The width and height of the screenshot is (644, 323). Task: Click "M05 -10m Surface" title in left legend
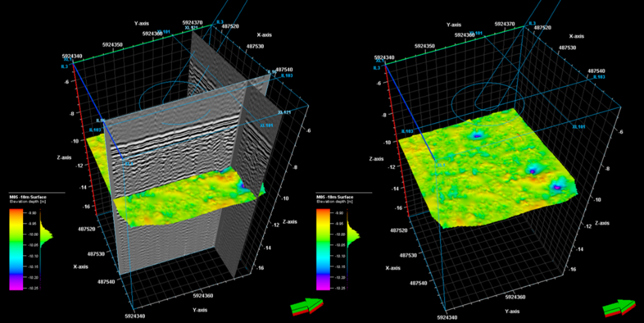(28, 197)
